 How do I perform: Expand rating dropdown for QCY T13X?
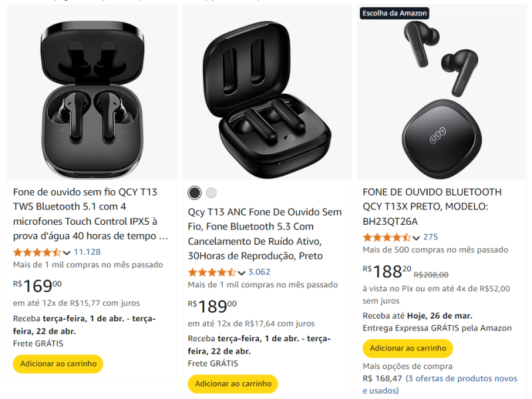pos(416,237)
